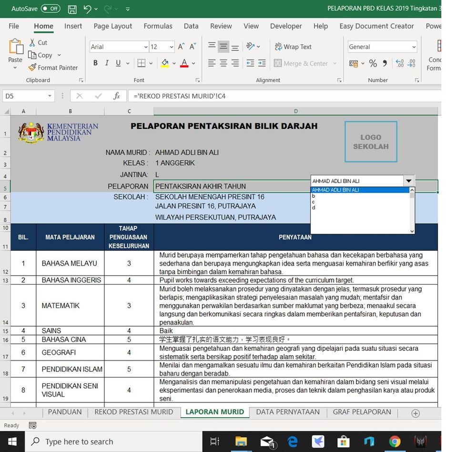
Task: Click the Save icon in title bar
Action: [x=72, y=9]
